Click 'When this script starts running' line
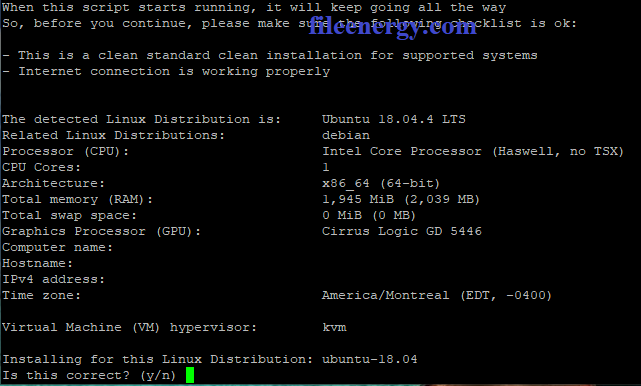The width and height of the screenshot is (641, 386). click(254, 8)
